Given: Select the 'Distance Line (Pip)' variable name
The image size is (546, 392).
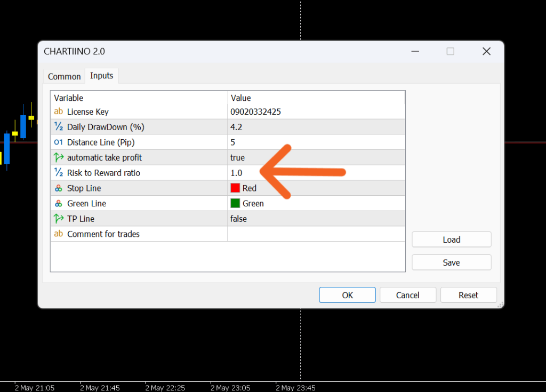Looking at the screenshot, I should [x=101, y=142].
